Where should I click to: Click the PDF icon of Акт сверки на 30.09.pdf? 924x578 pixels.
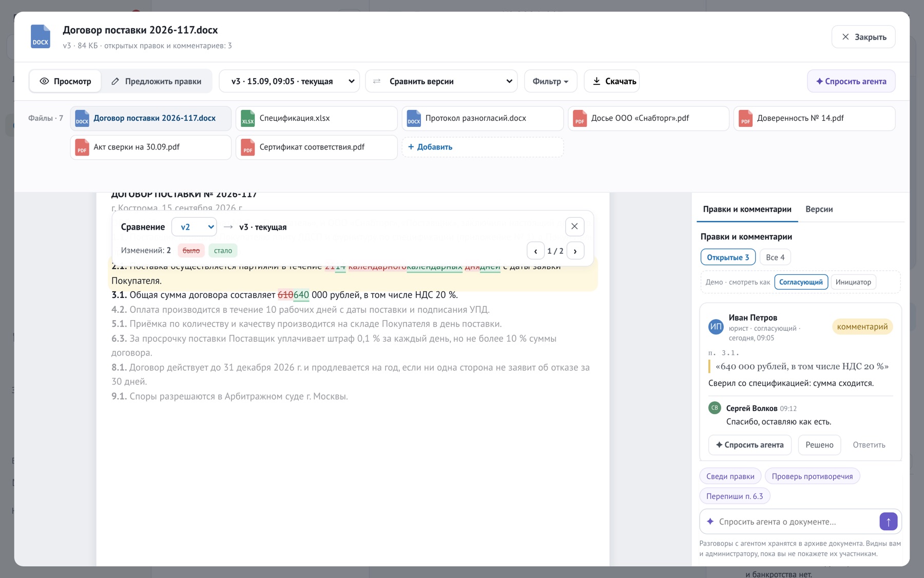point(82,147)
